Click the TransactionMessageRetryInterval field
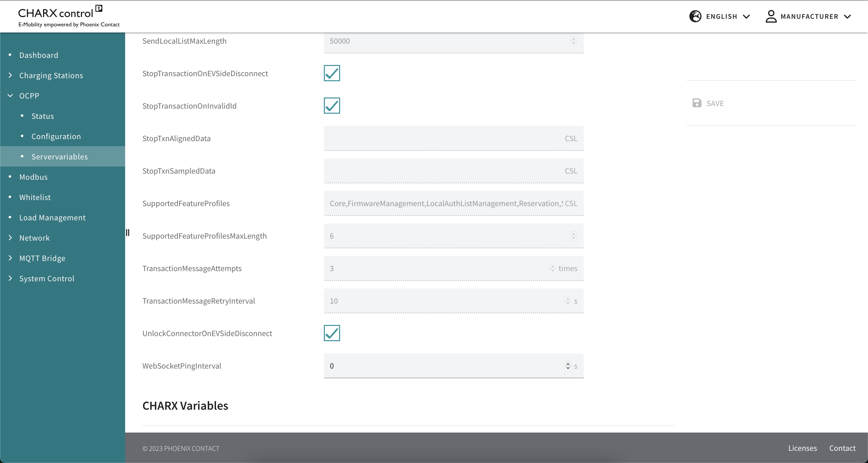 [454, 301]
